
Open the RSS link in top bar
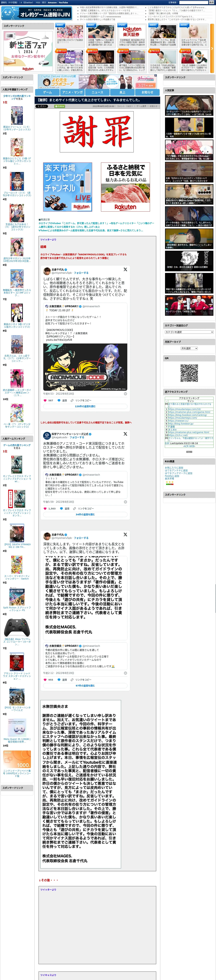(x=38, y=3)
